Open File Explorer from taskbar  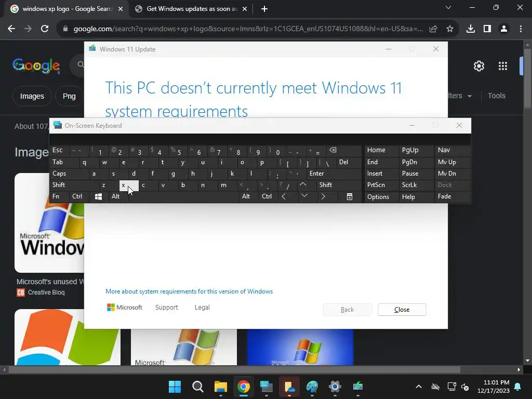coord(220,387)
